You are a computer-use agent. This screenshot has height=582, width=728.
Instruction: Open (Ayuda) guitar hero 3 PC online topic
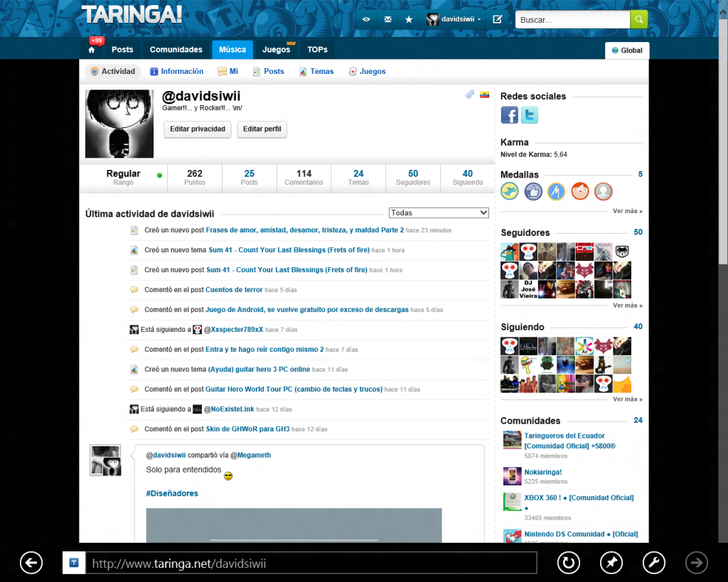[259, 370]
